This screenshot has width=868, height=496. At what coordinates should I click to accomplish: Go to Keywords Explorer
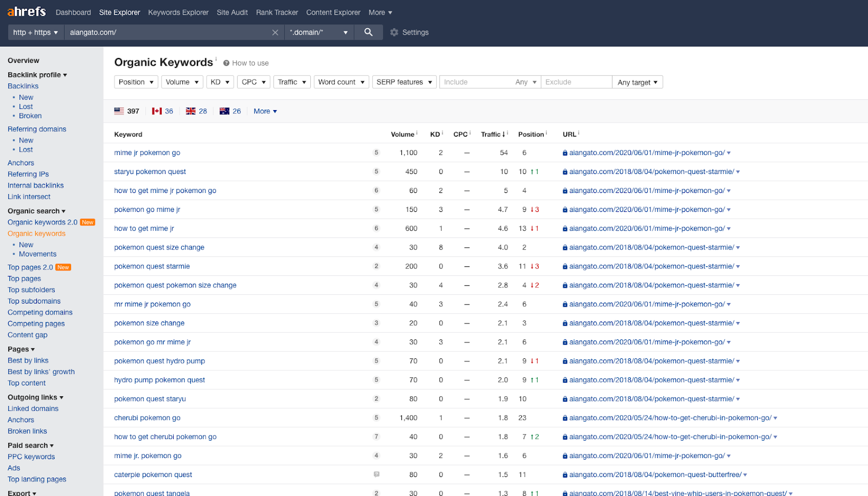[178, 12]
